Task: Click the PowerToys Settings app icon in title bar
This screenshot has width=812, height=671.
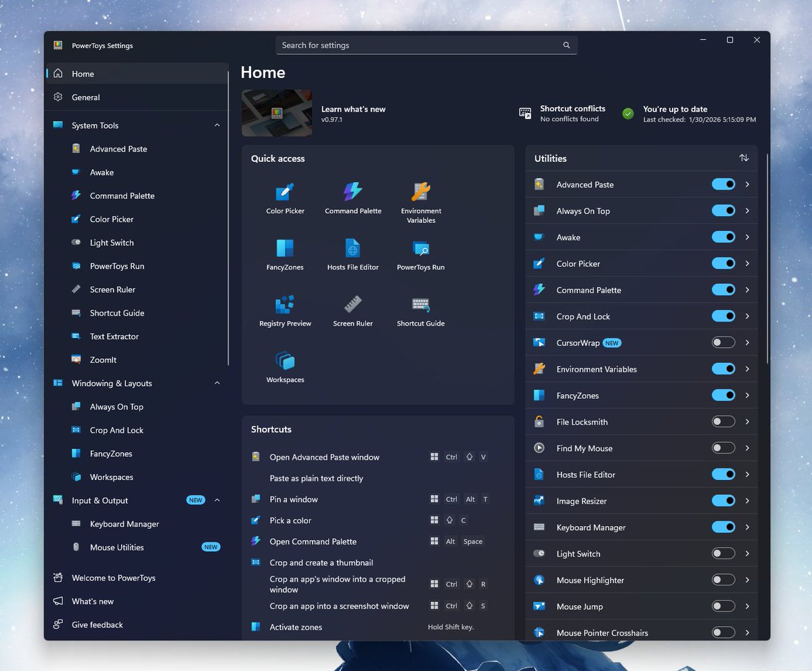Action: point(58,45)
